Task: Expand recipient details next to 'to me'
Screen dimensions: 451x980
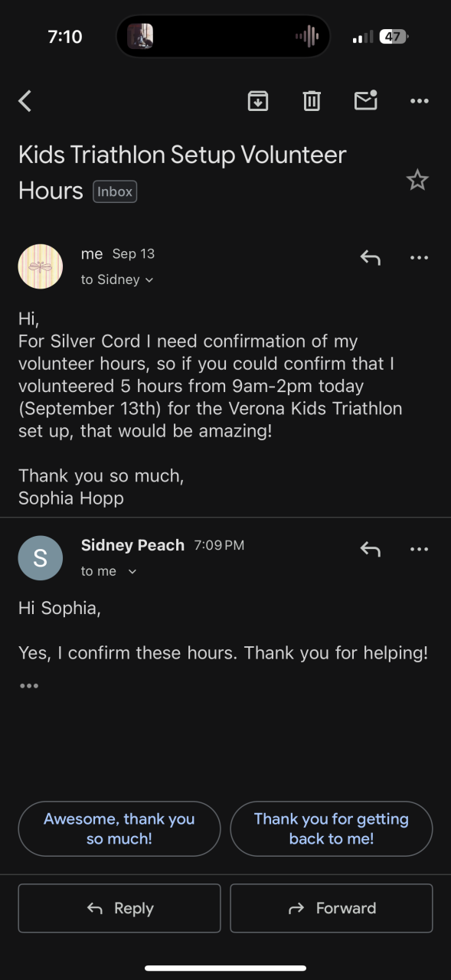Action: click(132, 572)
